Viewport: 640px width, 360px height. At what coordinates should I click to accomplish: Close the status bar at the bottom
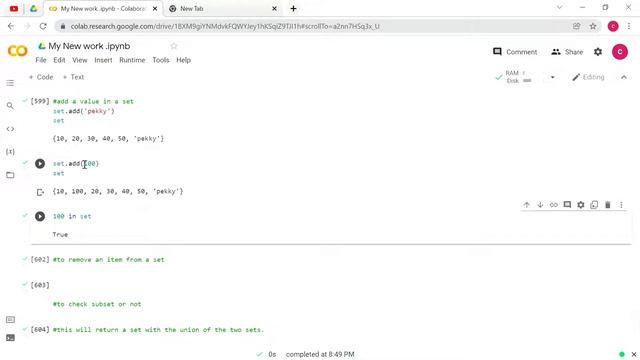pos(634,354)
